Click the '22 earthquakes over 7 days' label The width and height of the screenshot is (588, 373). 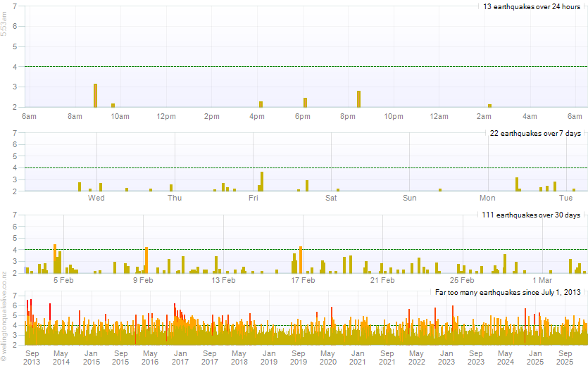click(535, 133)
